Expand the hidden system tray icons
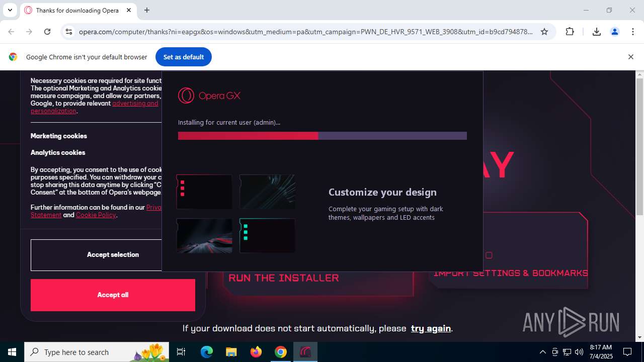 [x=542, y=352]
